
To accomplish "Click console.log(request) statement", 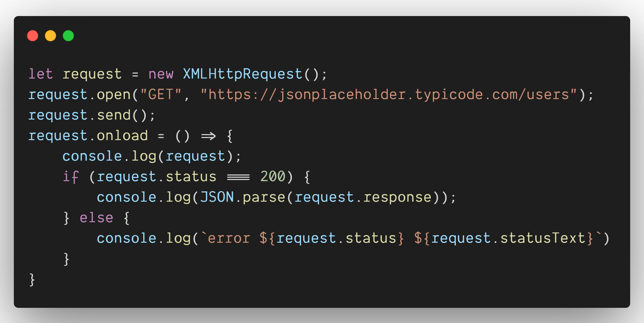I will point(151,156).
